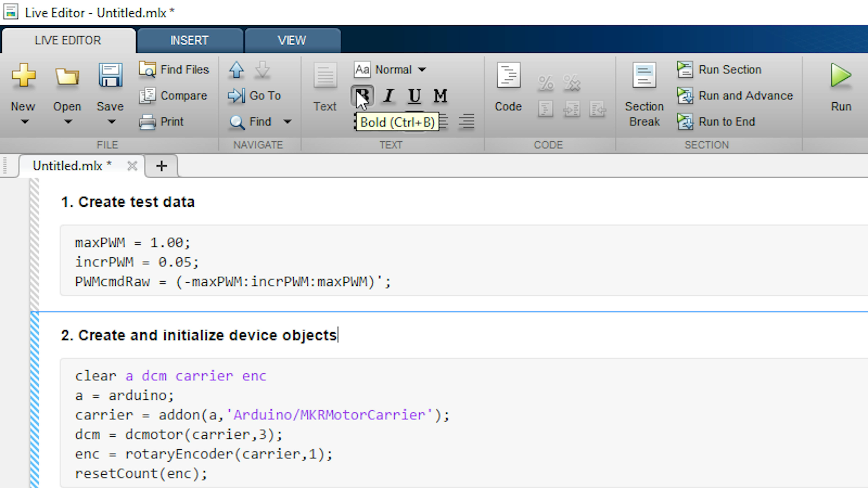Viewport: 868px width, 488px height.
Task: Toggle Italic formatting
Action: (389, 96)
